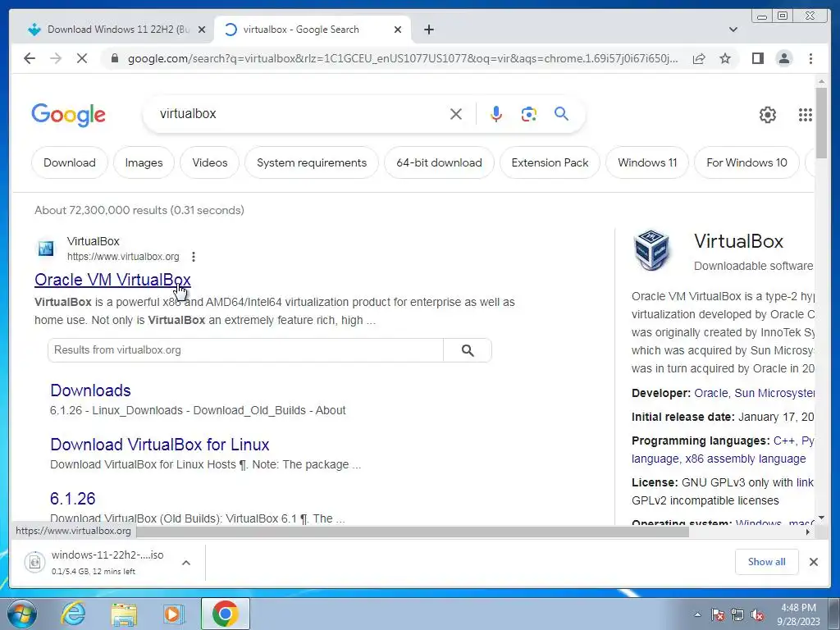Select the Extension Pack chip

tap(550, 163)
